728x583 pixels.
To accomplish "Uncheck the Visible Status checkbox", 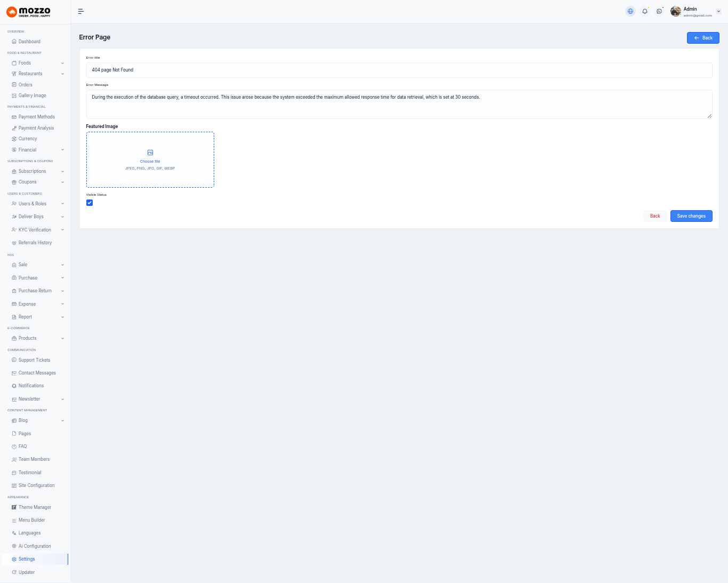I will [90, 203].
